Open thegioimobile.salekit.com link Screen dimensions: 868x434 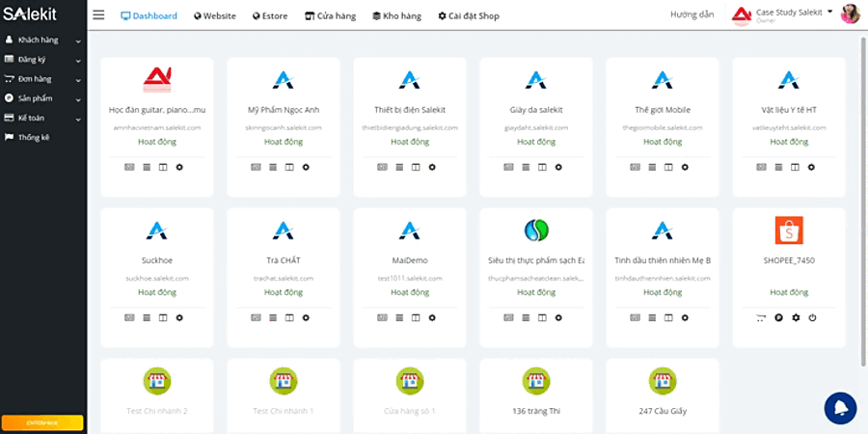[x=662, y=128]
